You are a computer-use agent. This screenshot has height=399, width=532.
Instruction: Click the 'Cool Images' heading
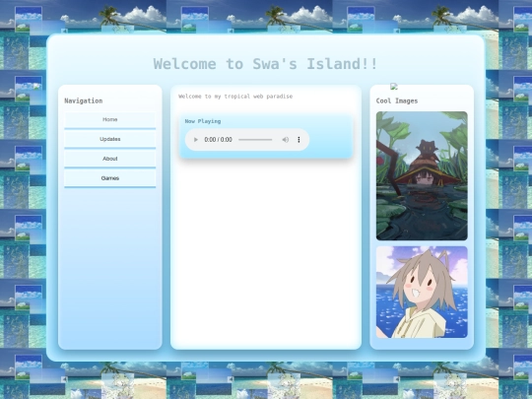397,100
